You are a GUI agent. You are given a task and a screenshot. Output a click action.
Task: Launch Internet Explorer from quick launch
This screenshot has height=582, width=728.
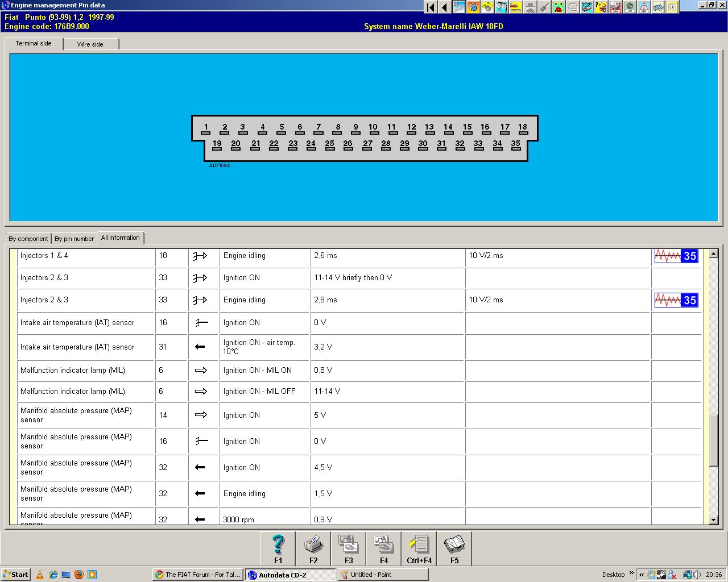pos(53,575)
